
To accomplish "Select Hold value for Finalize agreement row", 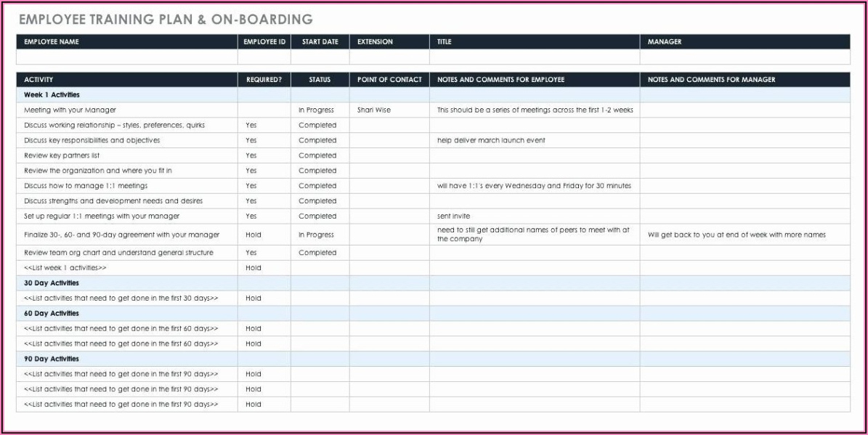I will (x=264, y=235).
